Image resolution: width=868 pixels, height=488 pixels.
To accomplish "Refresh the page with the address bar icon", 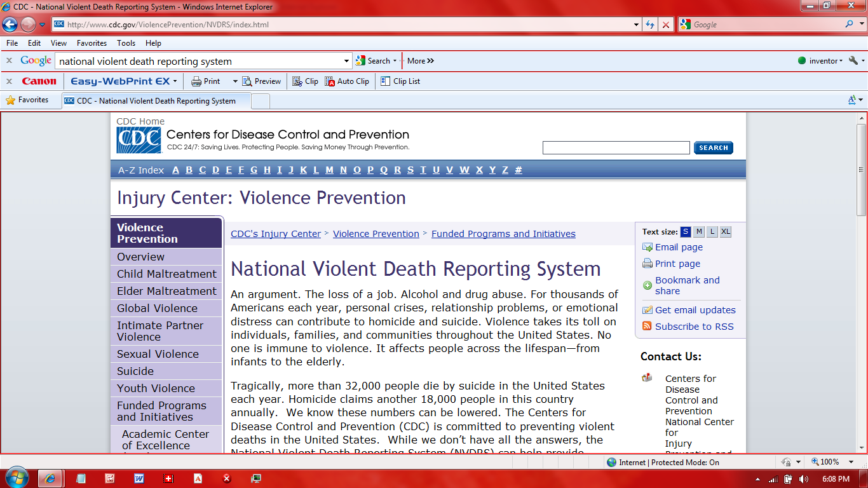I will 649,25.
